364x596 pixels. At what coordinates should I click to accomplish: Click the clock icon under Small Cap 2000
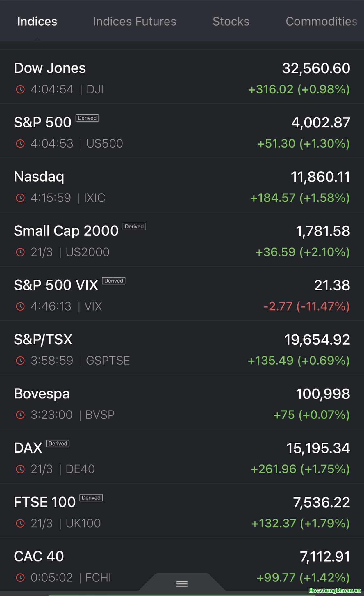[20, 252]
